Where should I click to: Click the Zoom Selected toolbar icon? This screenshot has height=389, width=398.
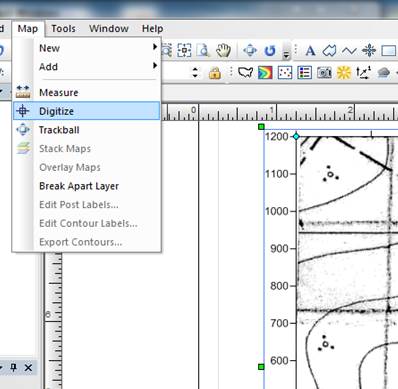[184, 51]
